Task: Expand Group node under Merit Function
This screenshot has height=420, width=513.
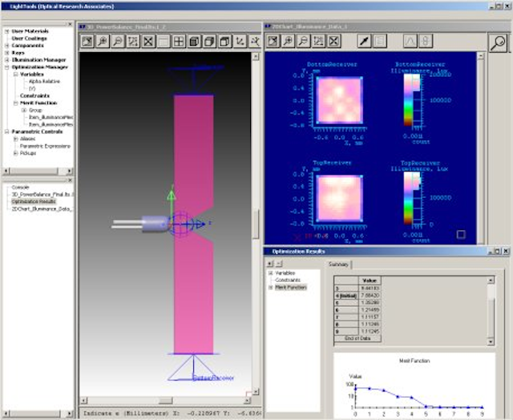Action: (24, 111)
